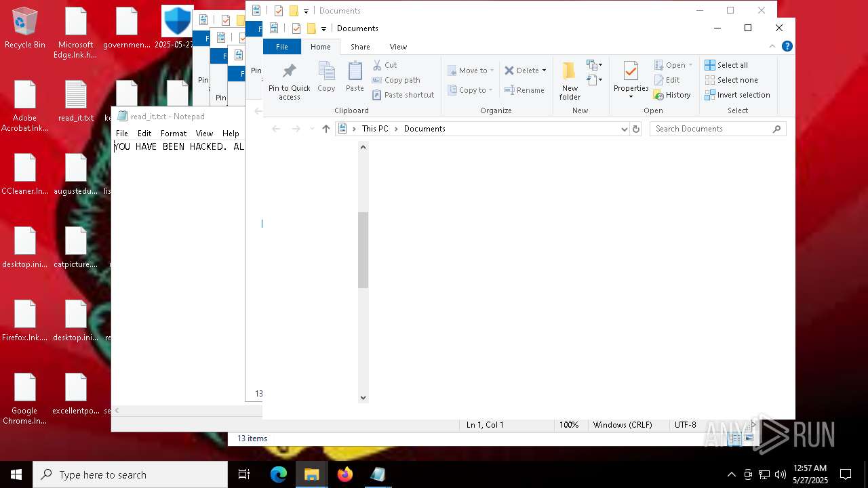Click Rename in Organize group
Image resolution: width=868 pixels, height=488 pixels.
[524, 90]
